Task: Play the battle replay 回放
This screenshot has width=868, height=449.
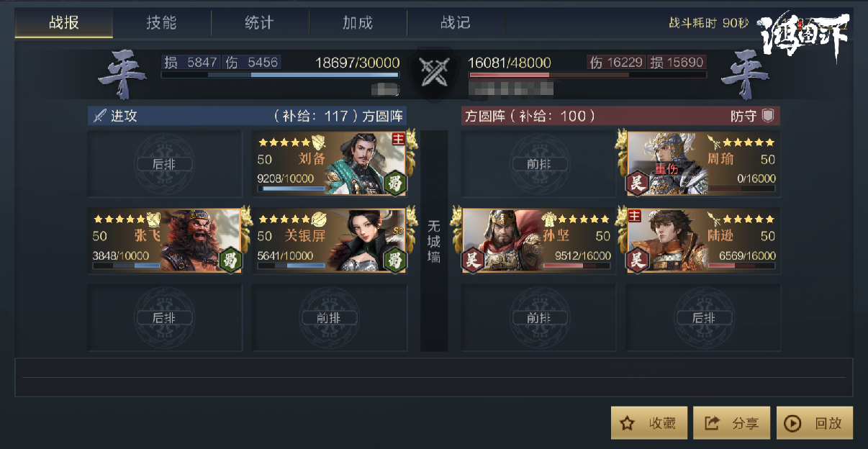Action: tap(815, 423)
